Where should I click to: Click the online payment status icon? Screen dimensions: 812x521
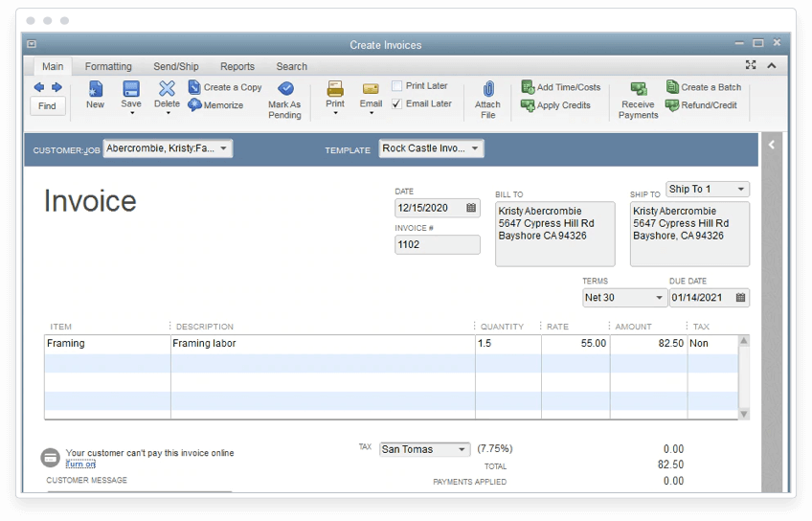pos(50,457)
